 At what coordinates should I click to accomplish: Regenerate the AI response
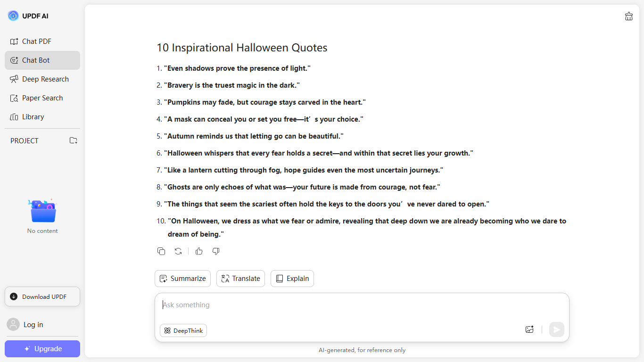[178, 251]
